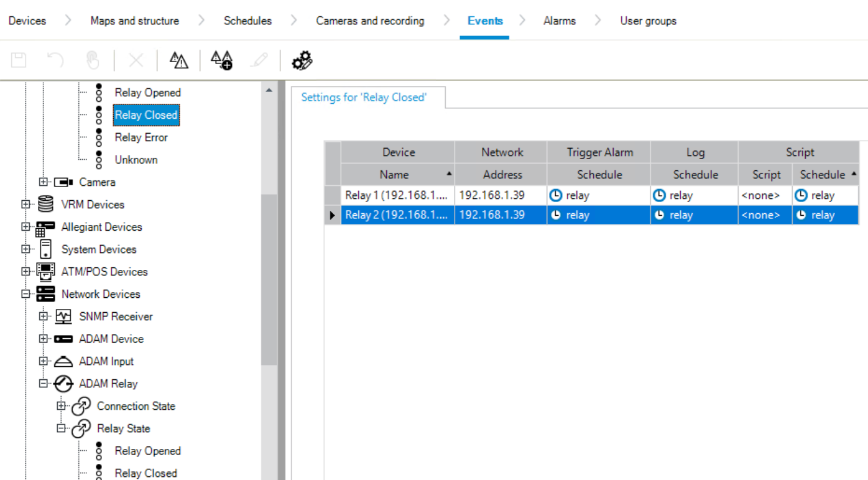
Task: Select Relay 1 row's Trigger Alarm schedule cell
Action: 599,195
